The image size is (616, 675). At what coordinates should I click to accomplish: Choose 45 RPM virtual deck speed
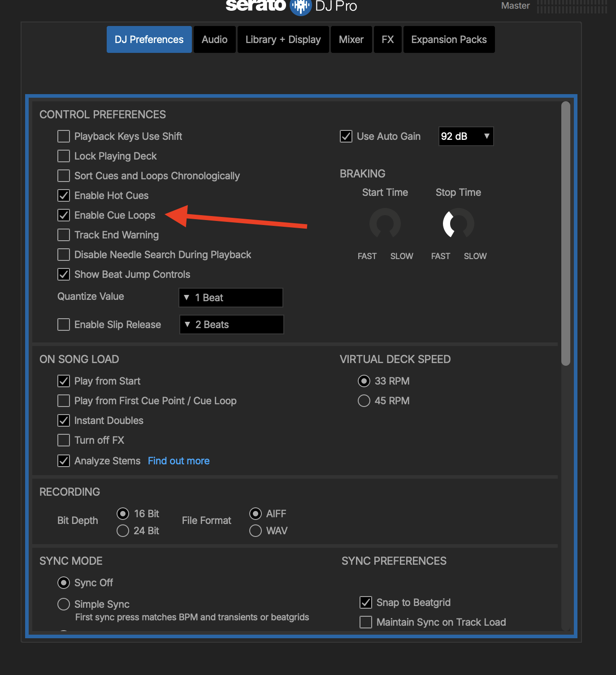click(364, 401)
